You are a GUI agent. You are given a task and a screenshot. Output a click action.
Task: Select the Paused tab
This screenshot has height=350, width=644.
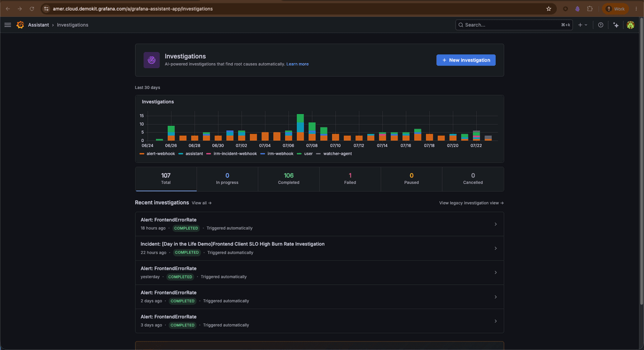[411, 179]
